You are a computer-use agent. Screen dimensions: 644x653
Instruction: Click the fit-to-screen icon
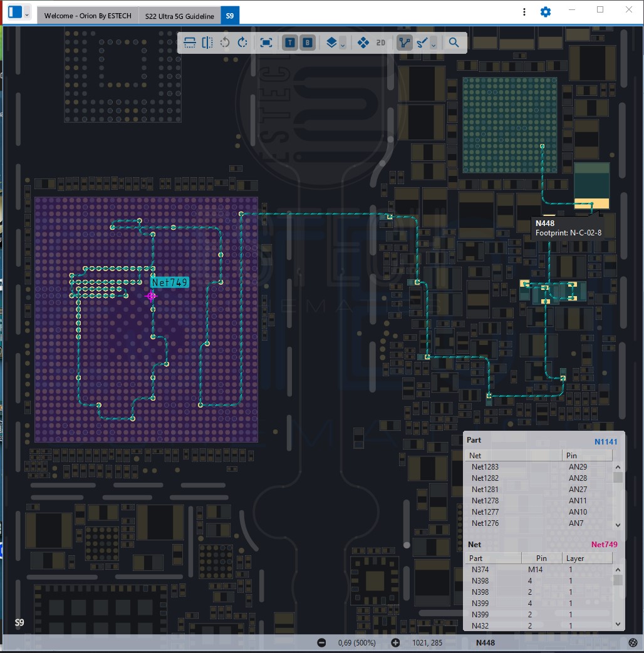[x=266, y=43]
